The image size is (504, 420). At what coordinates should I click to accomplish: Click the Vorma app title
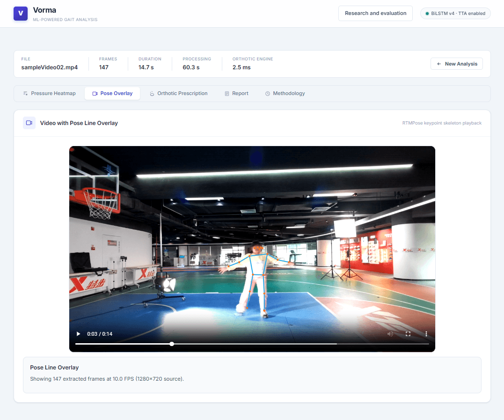[x=44, y=10]
